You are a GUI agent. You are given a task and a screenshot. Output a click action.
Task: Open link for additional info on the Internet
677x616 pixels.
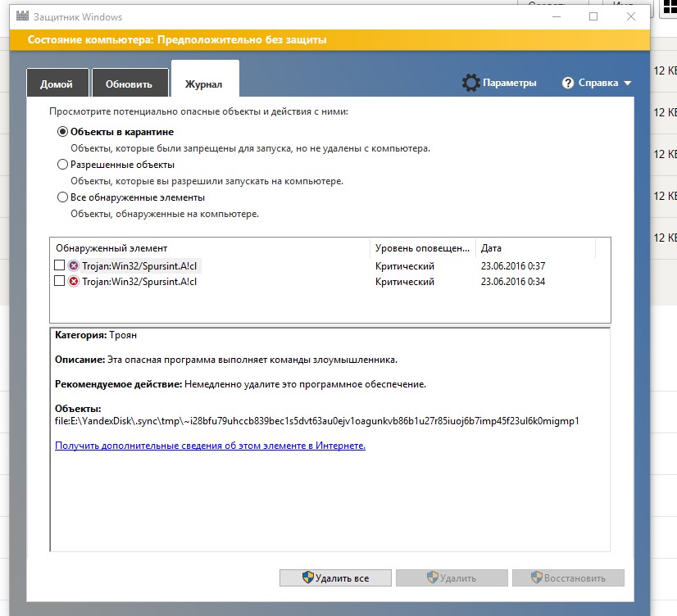tap(210, 446)
